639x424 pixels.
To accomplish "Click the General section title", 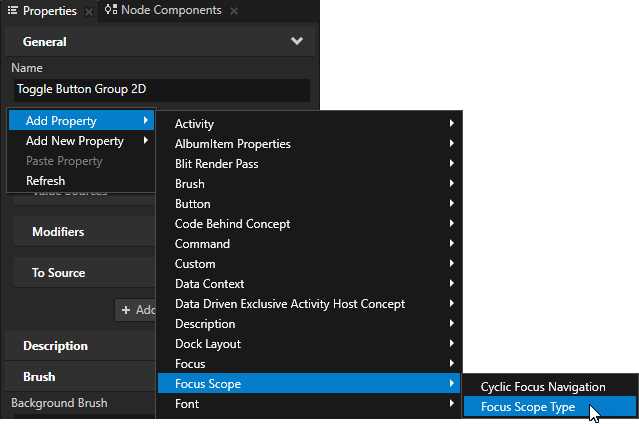I will [x=44, y=42].
